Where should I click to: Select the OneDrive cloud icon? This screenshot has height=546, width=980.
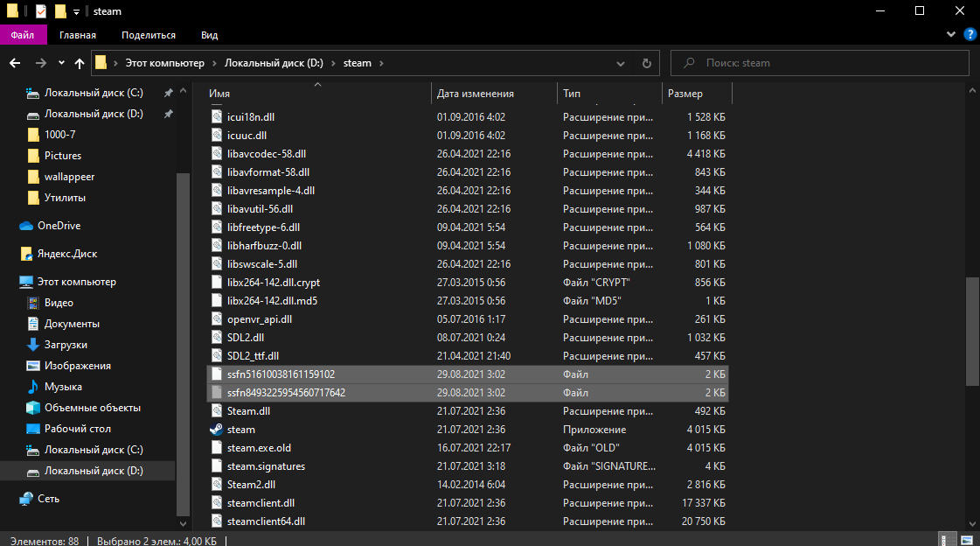tap(26, 226)
